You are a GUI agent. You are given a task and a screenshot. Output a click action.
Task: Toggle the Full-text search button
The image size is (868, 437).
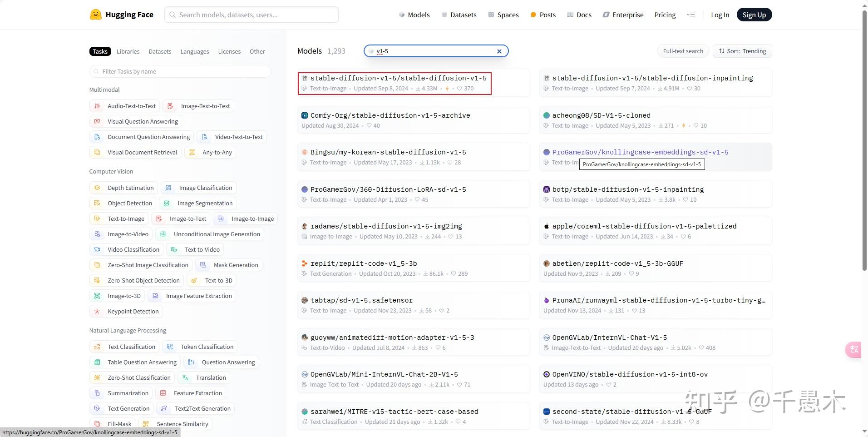tap(683, 51)
